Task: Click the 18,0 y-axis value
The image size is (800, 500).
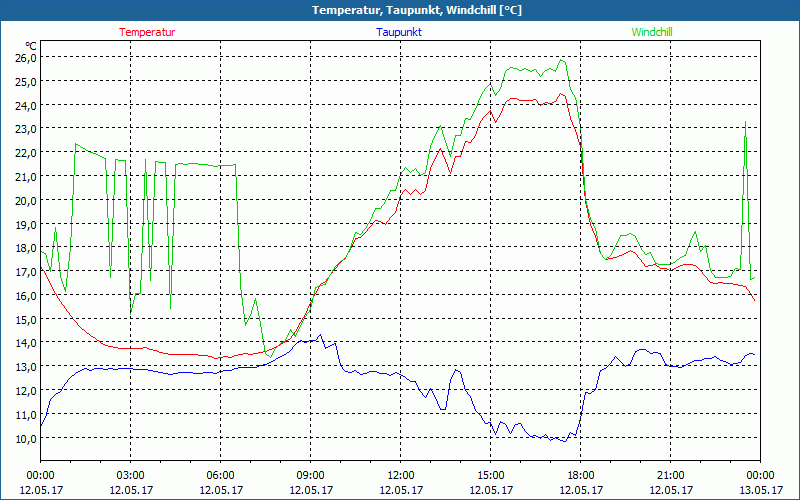Action: (26, 248)
